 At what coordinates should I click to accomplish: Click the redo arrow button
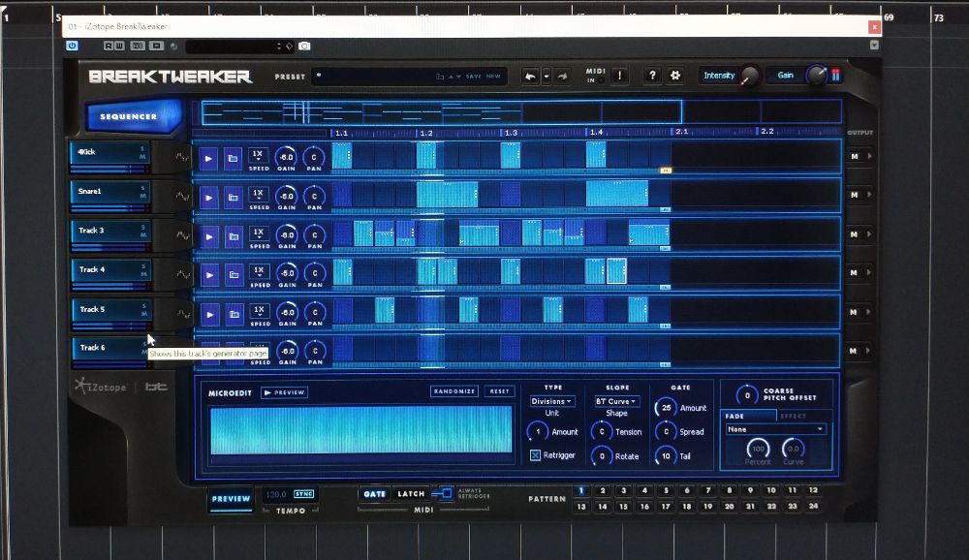pyautogui.click(x=562, y=76)
